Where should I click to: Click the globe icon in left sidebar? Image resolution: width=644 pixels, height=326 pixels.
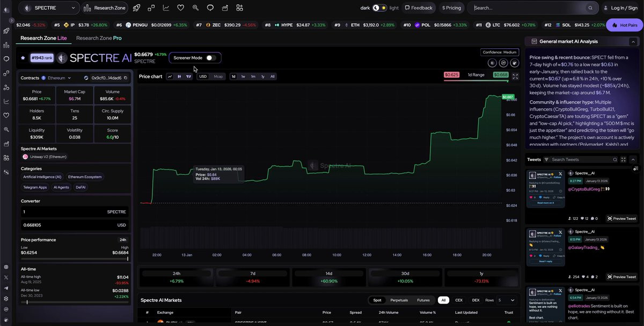click(6, 267)
